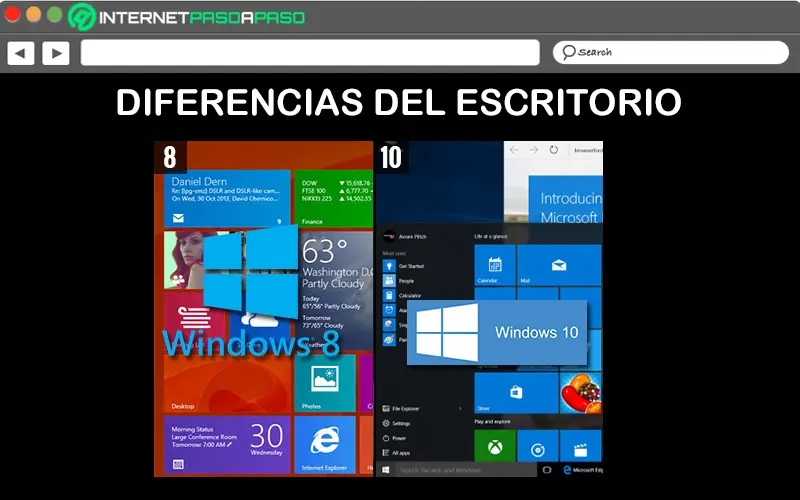Expand the File Explorer chevron arrow
800x500 pixels.
(460, 409)
